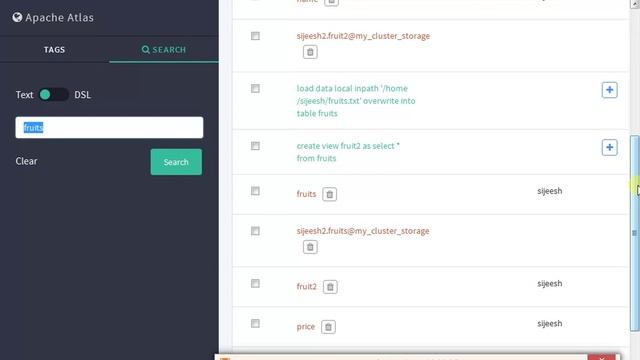The image size is (640, 360).
Task: Open the load data local inpath process link
Action: (x=356, y=101)
